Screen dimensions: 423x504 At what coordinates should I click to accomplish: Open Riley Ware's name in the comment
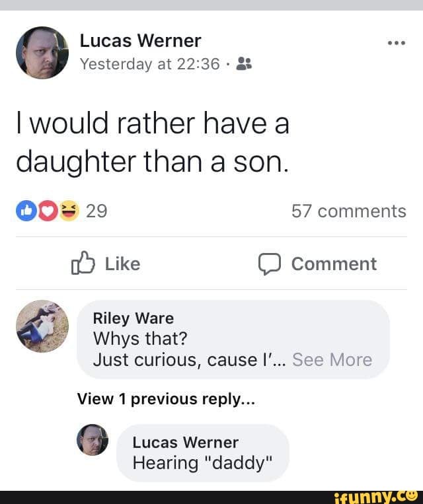point(134,318)
